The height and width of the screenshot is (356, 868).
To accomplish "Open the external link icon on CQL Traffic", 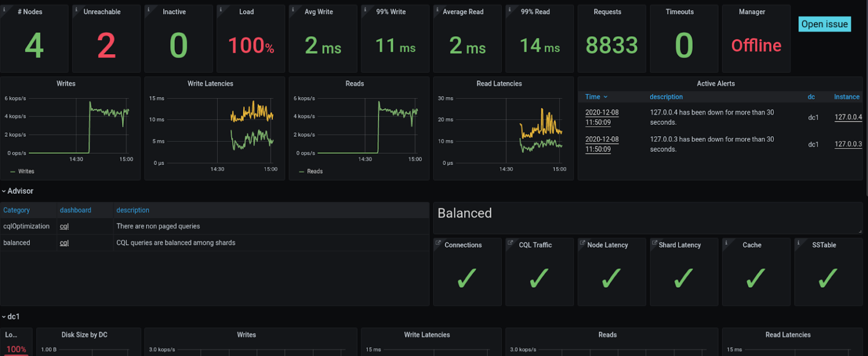I will [x=510, y=242].
